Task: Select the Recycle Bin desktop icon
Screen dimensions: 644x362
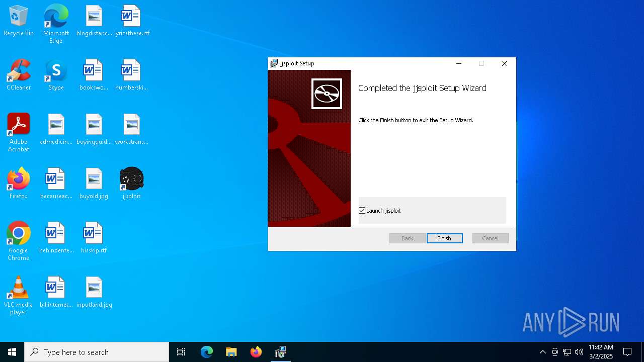Action: [19, 21]
